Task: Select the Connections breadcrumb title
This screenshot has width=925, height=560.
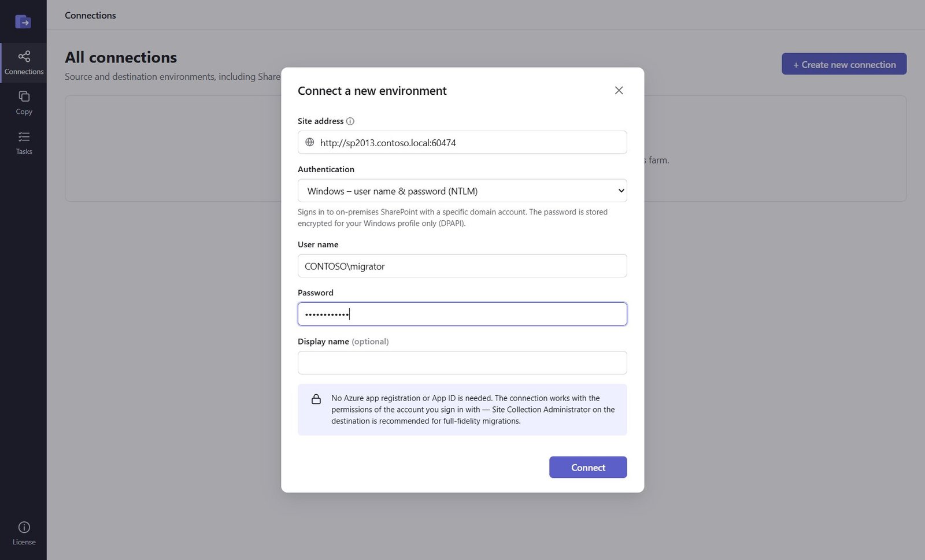Action: (90, 16)
